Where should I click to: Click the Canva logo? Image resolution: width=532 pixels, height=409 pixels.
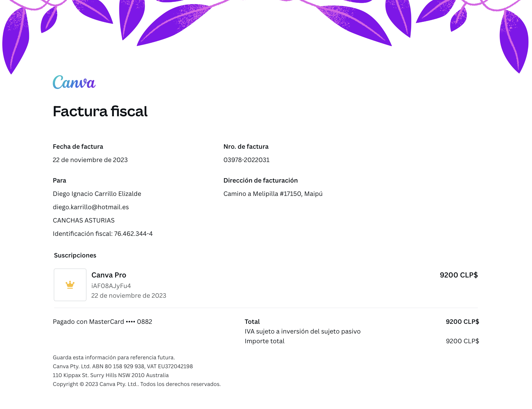(74, 82)
